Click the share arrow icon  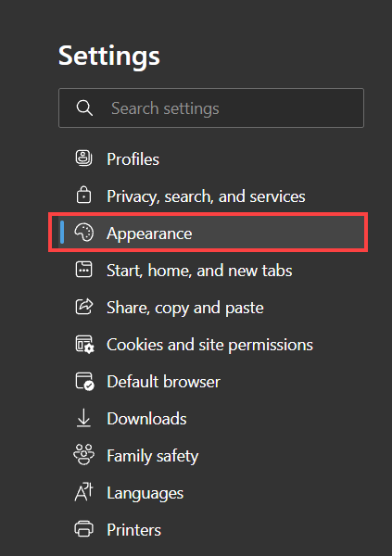[x=84, y=307]
